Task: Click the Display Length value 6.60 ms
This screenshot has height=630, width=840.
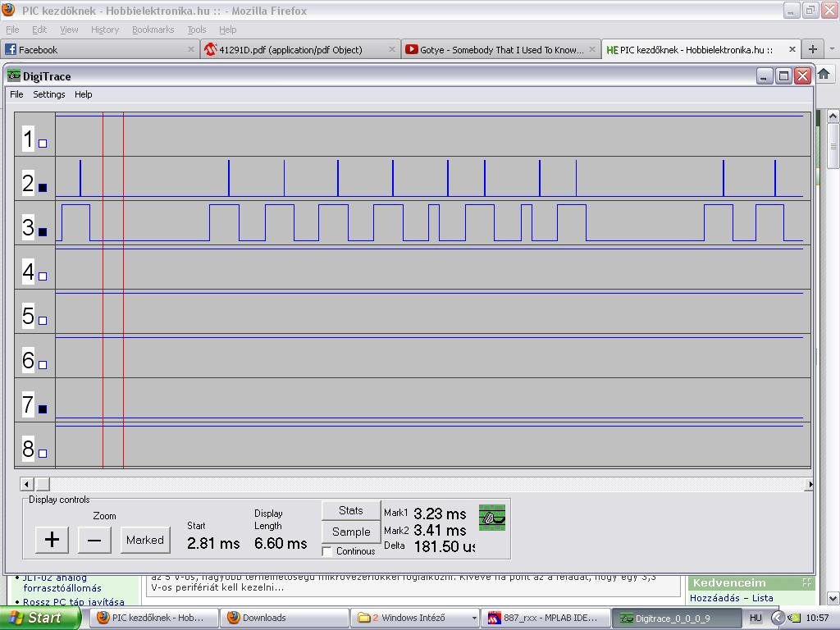Action: pyautogui.click(x=281, y=543)
